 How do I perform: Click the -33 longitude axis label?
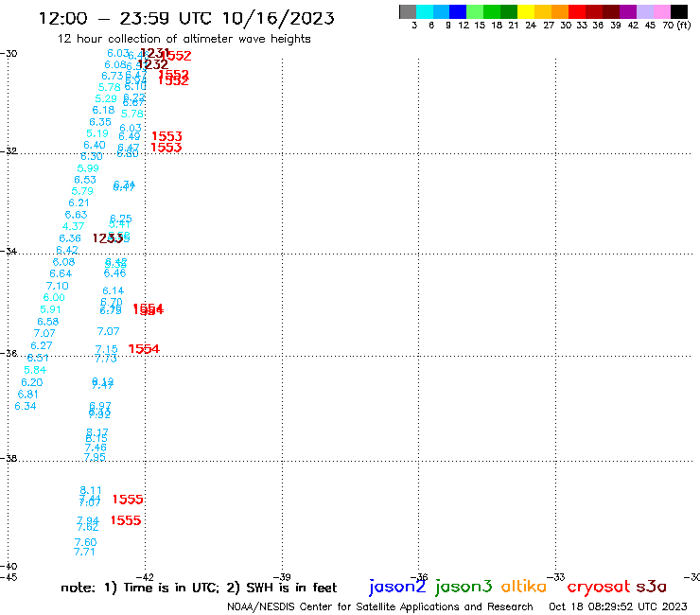(556, 577)
